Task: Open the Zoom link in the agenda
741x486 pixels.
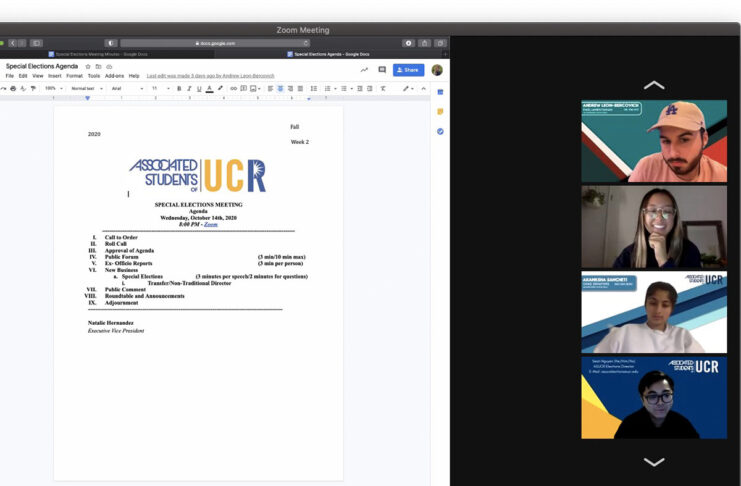Action: [211, 225]
